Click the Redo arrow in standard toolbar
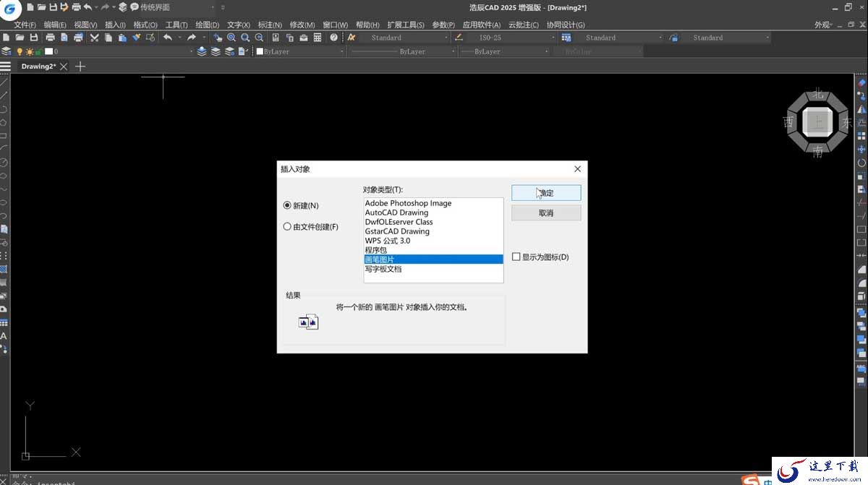868x485 pixels. 192,38
